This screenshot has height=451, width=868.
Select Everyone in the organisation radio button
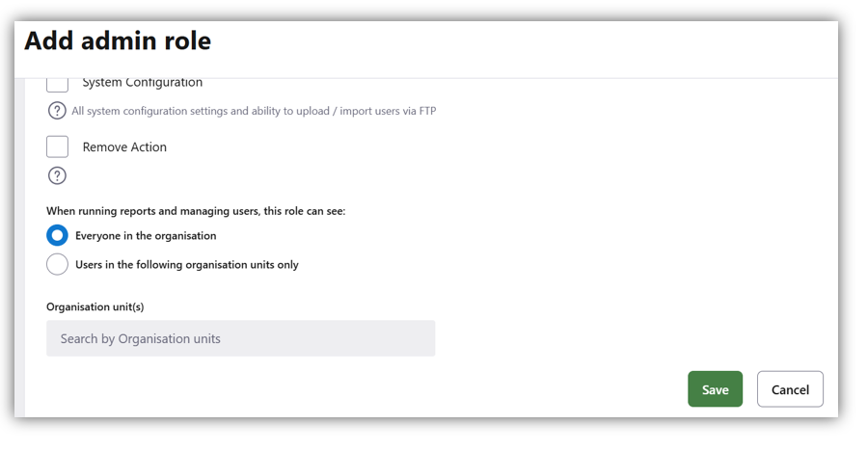tap(57, 235)
